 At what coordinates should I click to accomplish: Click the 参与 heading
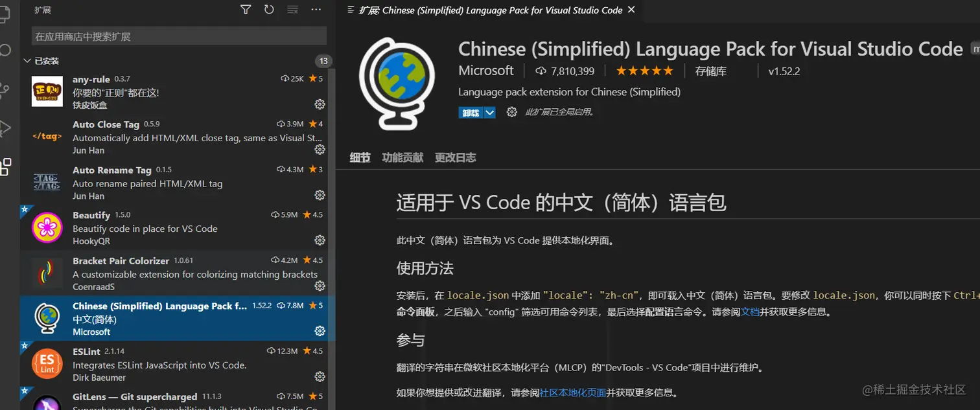tap(411, 340)
